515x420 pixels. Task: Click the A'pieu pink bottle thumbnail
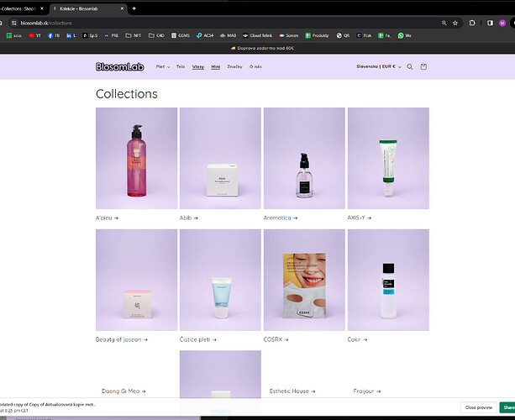(136, 158)
